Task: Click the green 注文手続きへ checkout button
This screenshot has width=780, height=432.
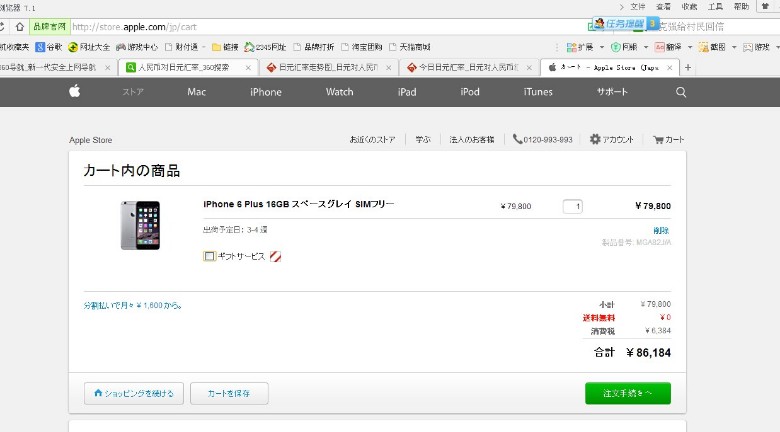Action: tap(627, 393)
